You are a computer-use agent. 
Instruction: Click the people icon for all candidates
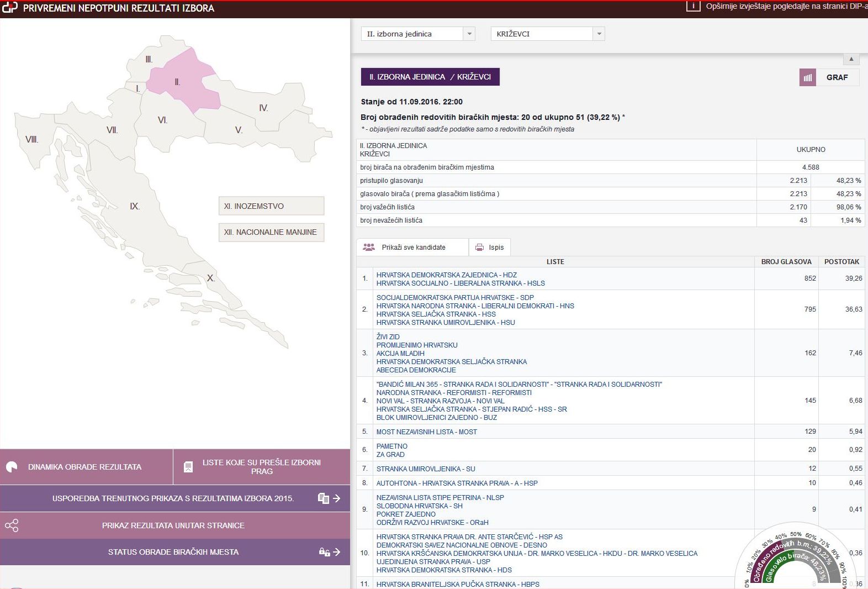pyautogui.click(x=368, y=248)
